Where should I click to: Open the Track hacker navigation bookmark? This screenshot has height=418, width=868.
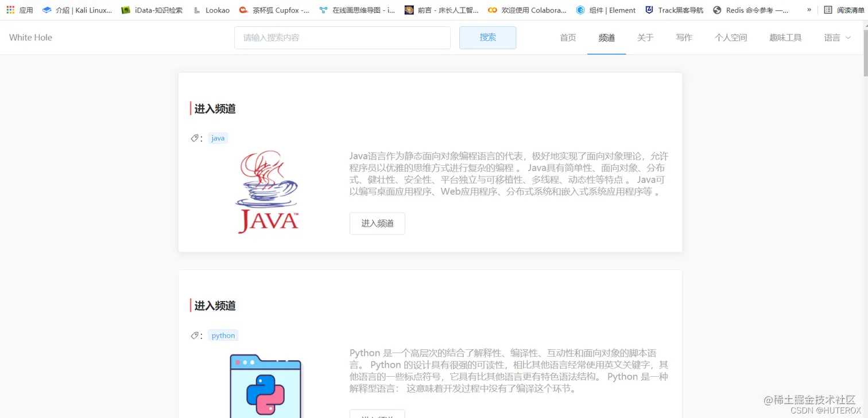click(674, 10)
